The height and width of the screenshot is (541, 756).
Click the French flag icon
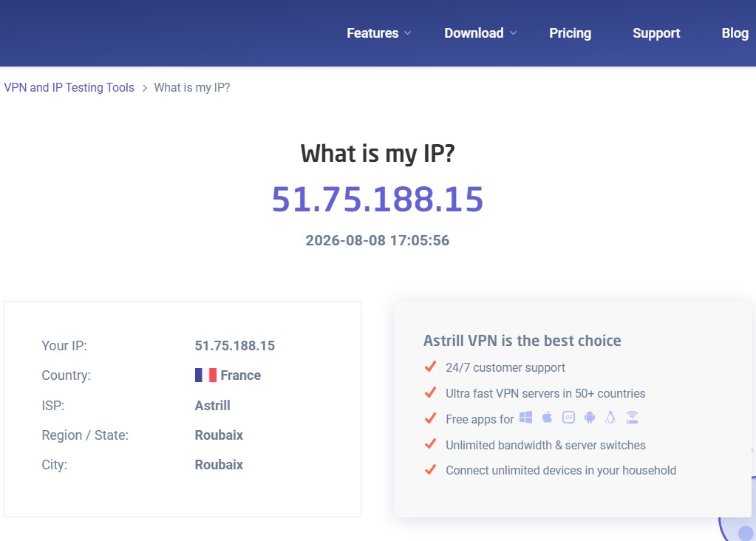[206, 375]
